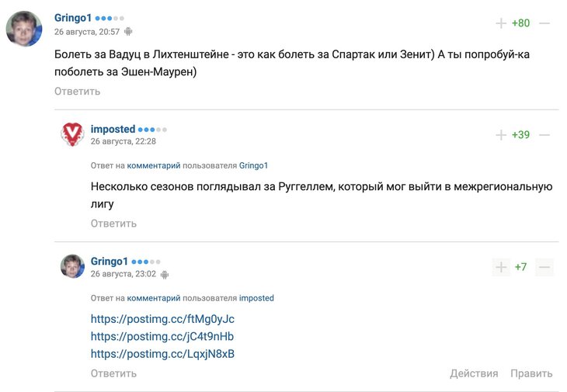Open the postimg.cc/LqxjN8xB link
This screenshot has width=567, height=392.
162,354
